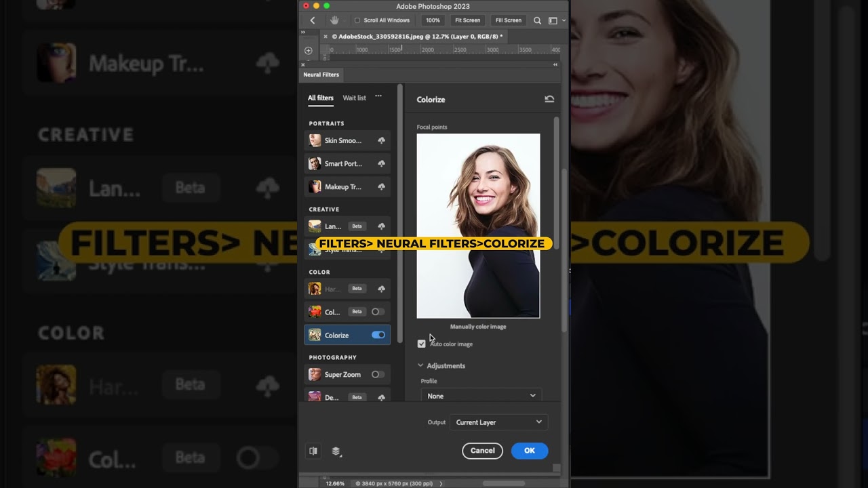This screenshot has height=488, width=868.
Task: Click the Cancel button
Action: pyautogui.click(x=482, y=451)
